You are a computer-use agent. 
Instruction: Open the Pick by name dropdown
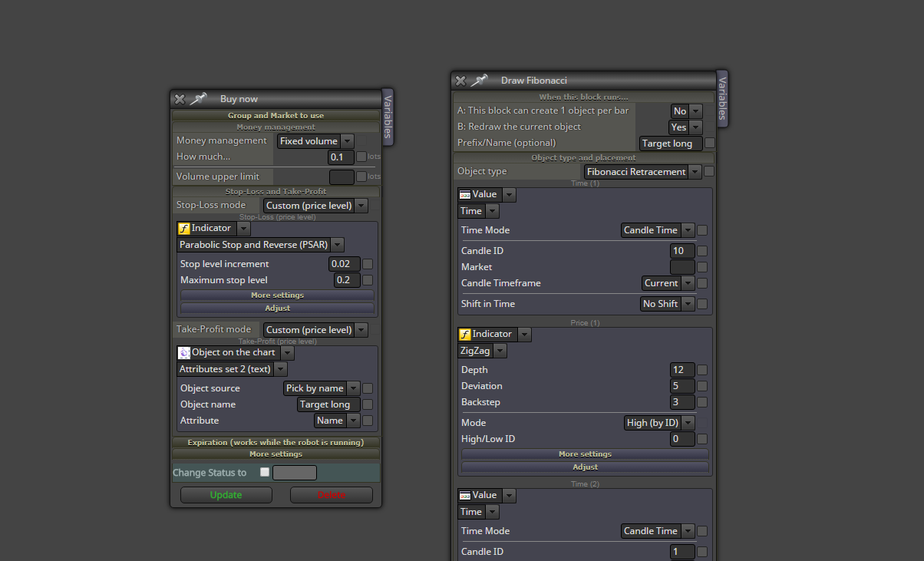pyautogui.click(x=322, y=388)
